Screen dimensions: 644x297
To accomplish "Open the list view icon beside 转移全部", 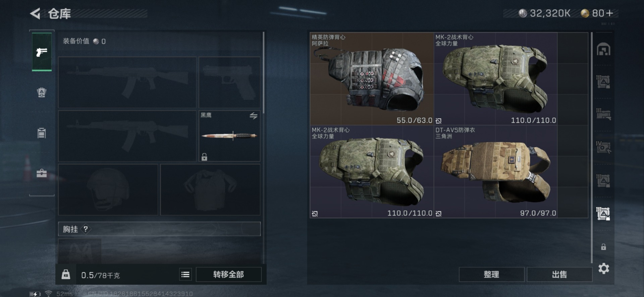I will click(x=185, y=275).
